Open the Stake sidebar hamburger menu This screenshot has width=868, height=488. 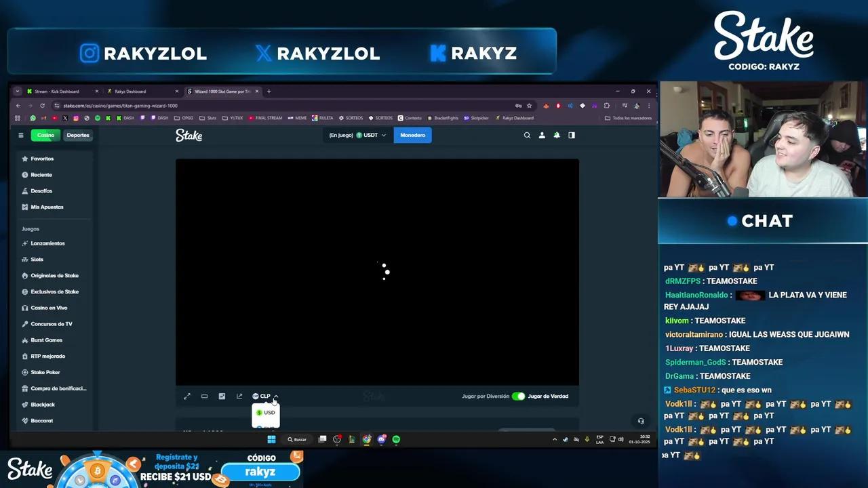21,135
